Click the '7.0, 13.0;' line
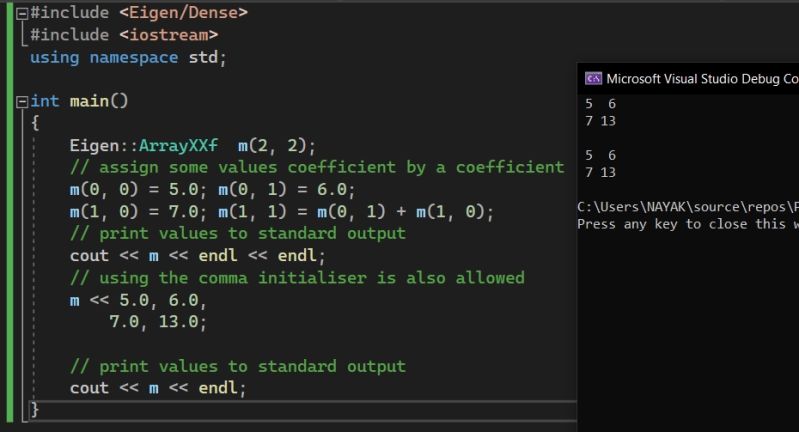Screen dimensions: 799x432 157,322
